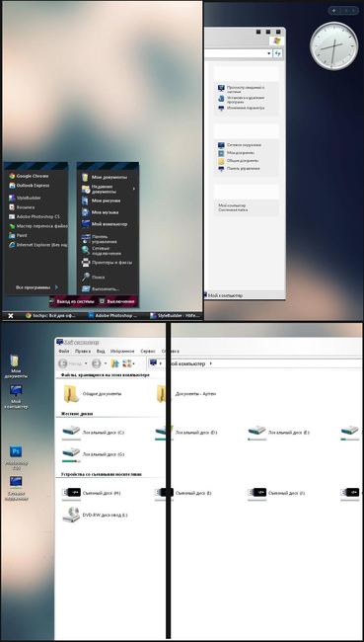
Task: Open the Views dropdown in toolbar
Action: coord(128,363)
